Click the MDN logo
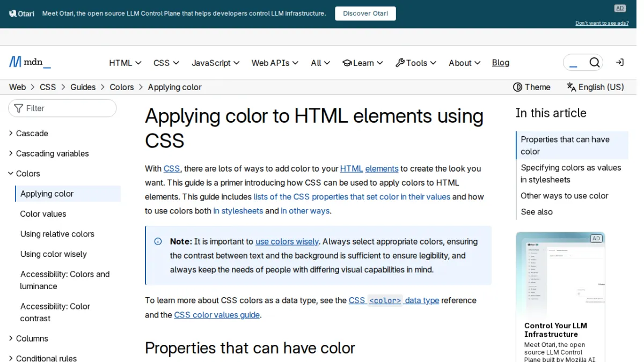Viewport: 644px width, 362px height. tap(30, 62)
